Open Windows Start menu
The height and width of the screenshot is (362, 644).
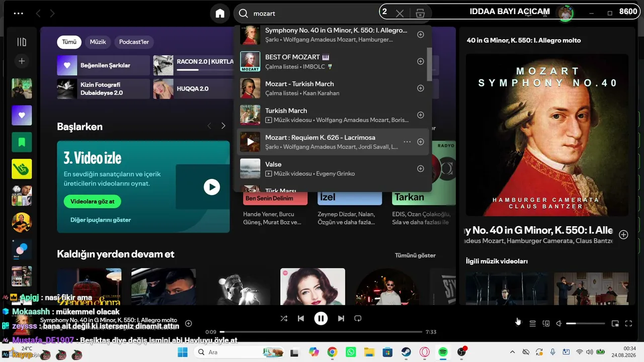point(182,352)
